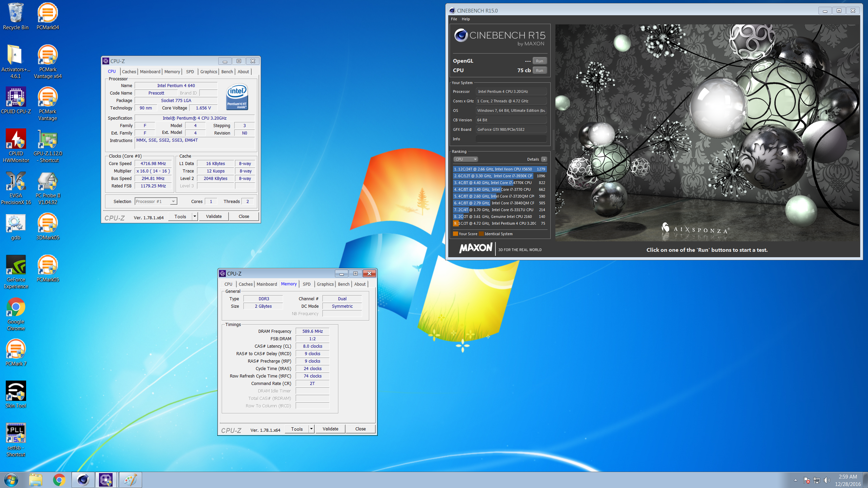Select ranking row 3 Intel Core i7-4770K

pyautogui.click(x=500, y=183)
